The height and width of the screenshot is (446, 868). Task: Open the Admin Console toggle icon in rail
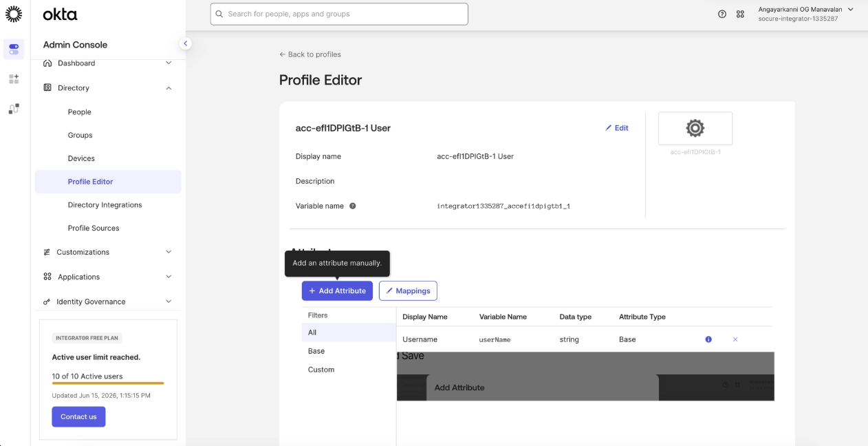[x=14, y=49]
